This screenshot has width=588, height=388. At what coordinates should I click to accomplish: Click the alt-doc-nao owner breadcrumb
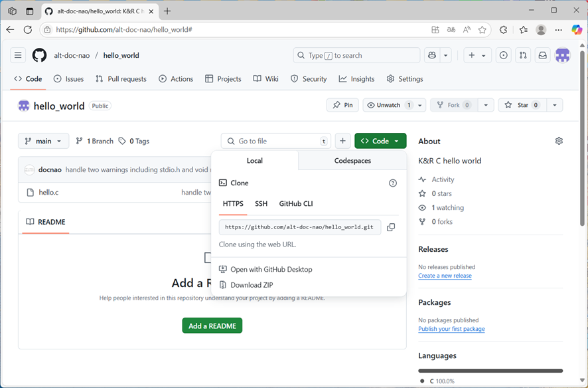(x=72, y=56)
